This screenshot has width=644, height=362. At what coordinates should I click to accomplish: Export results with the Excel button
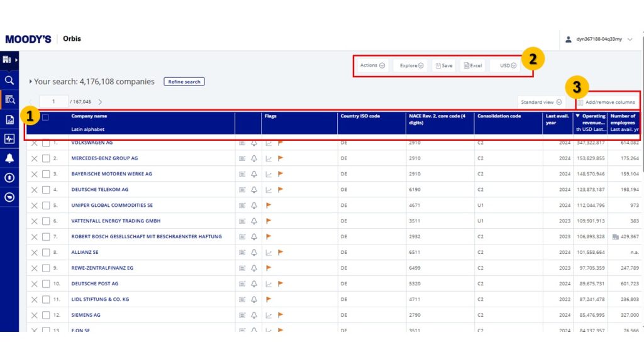(x=473, y=65)
